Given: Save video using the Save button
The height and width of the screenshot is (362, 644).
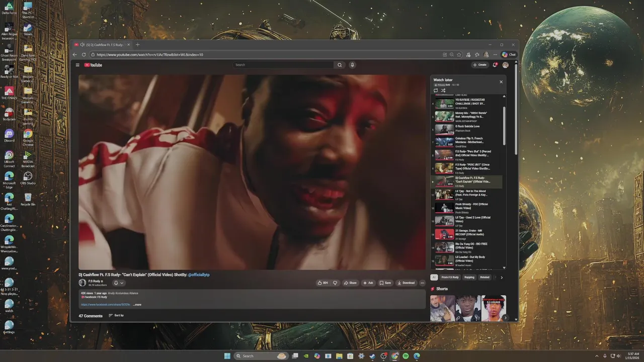Looking at the screenshot, I should coord(385,283).
